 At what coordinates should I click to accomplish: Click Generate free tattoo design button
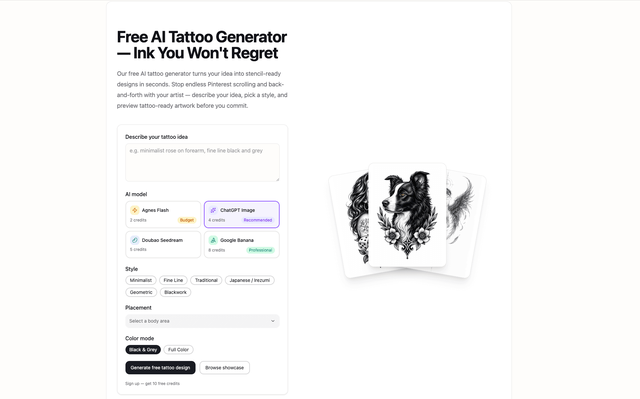(160, 368)
